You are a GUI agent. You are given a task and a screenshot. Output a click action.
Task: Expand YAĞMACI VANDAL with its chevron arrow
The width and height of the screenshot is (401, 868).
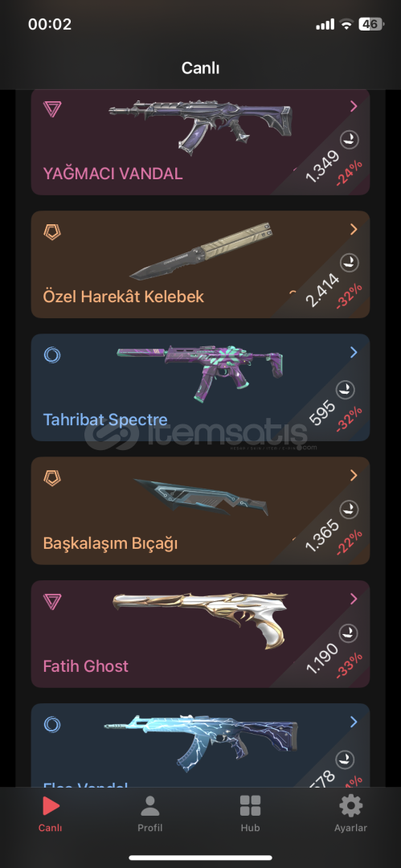354,107
